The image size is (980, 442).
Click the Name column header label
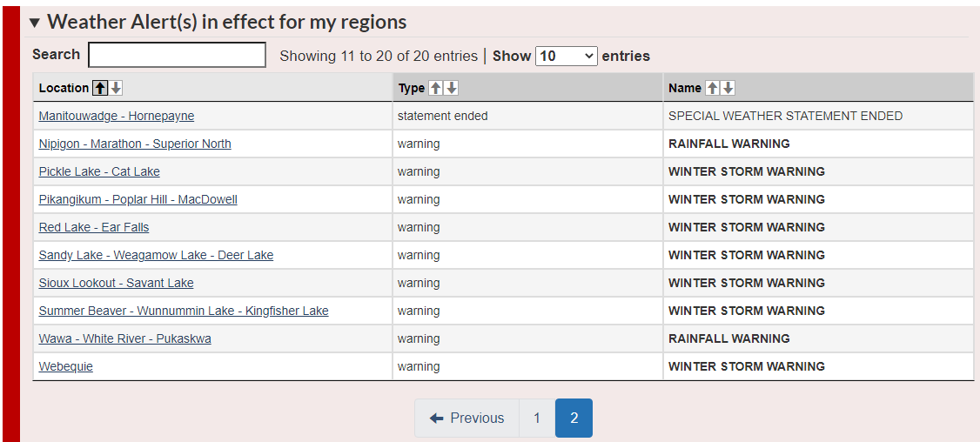click(x=685, y=88)
